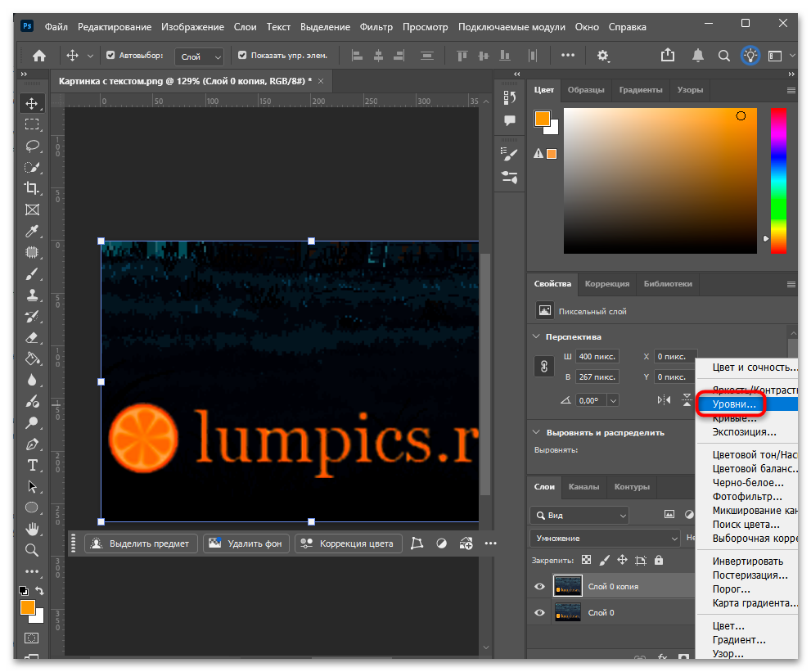Select the Lasso tool
This screenshot has height=672, width=811.
pos(32,146)
